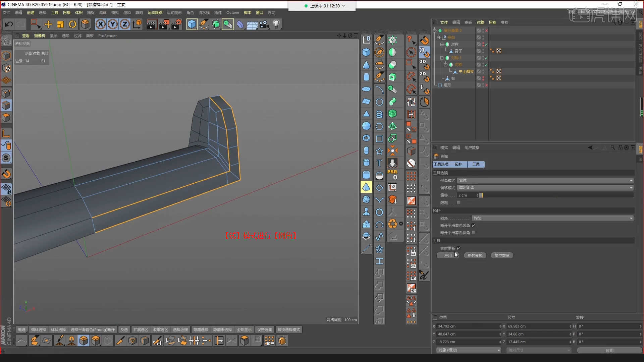
Task: Click the Cube primitive icon
Action: point(192,24)
